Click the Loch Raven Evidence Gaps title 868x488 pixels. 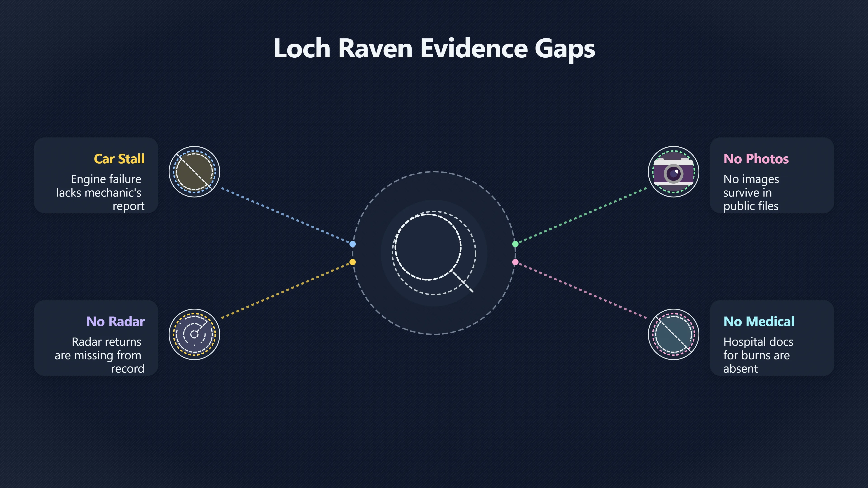click(x=434, y=49)
